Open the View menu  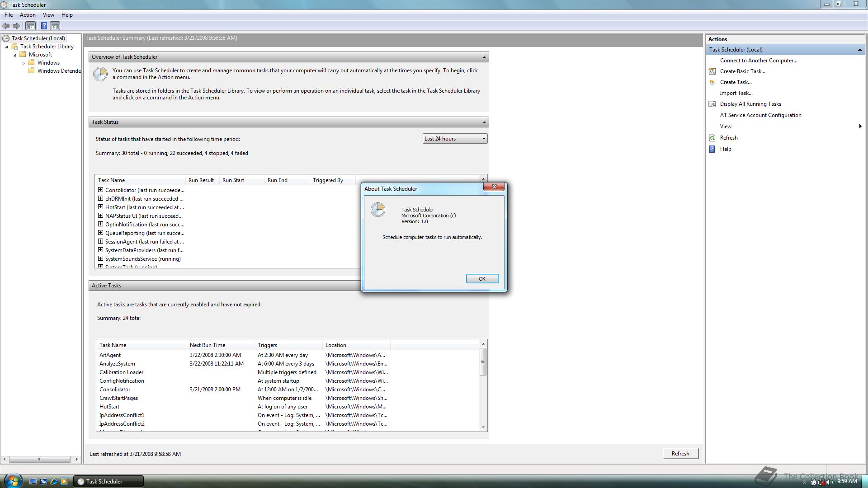tap(48, 15)
